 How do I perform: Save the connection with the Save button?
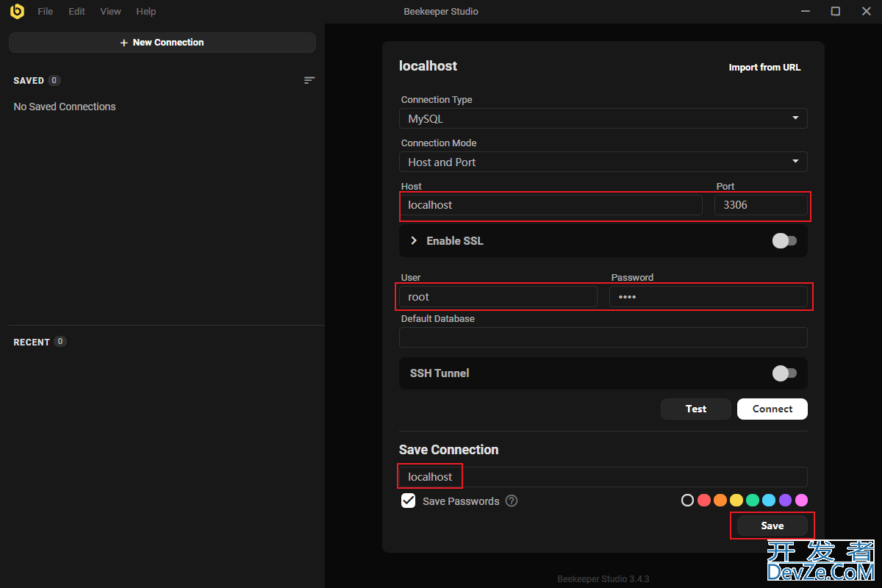click(772, 526)
